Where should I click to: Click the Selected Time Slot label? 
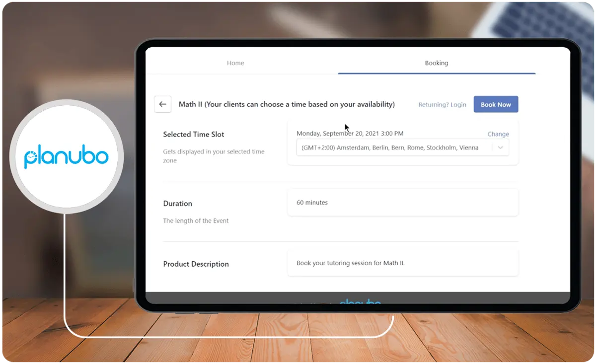194,135
